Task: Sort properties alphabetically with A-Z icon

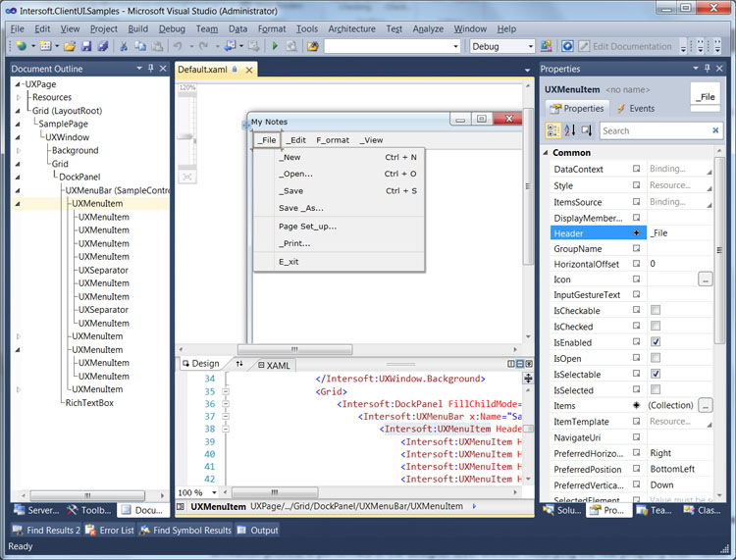Action: [570, 130]
